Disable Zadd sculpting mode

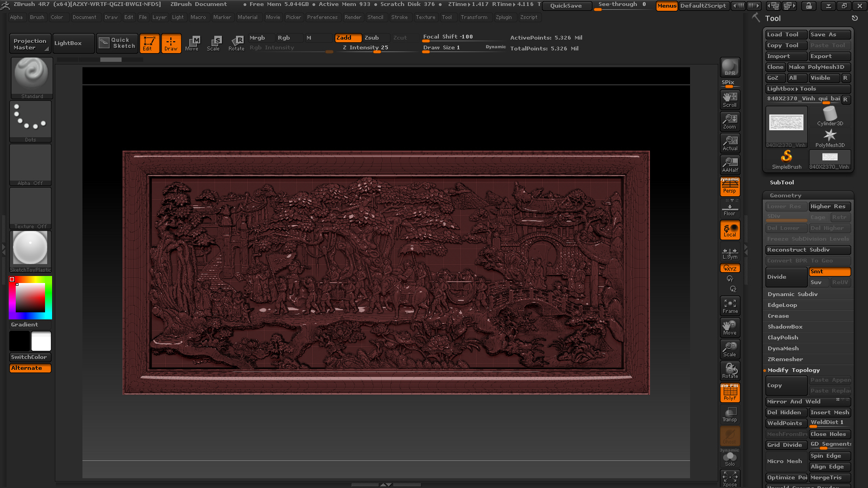[348, 38]
